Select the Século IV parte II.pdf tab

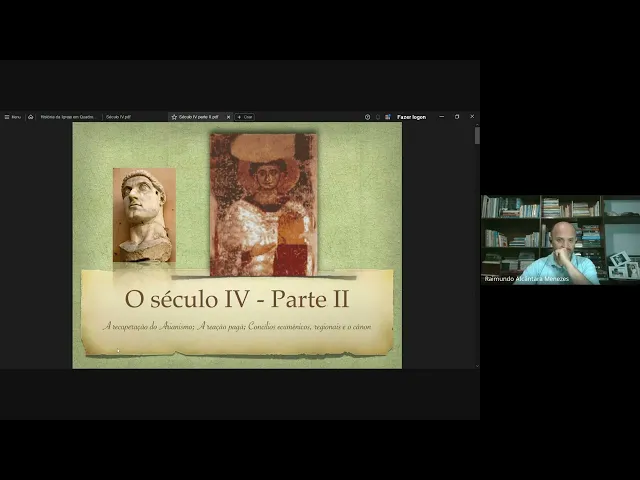coord(198,117)
